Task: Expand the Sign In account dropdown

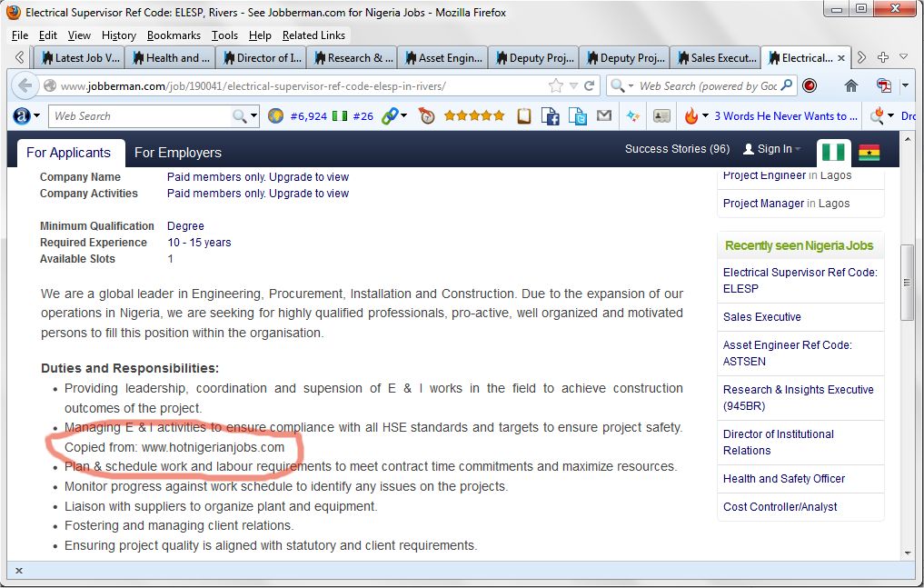Action: 798,149
